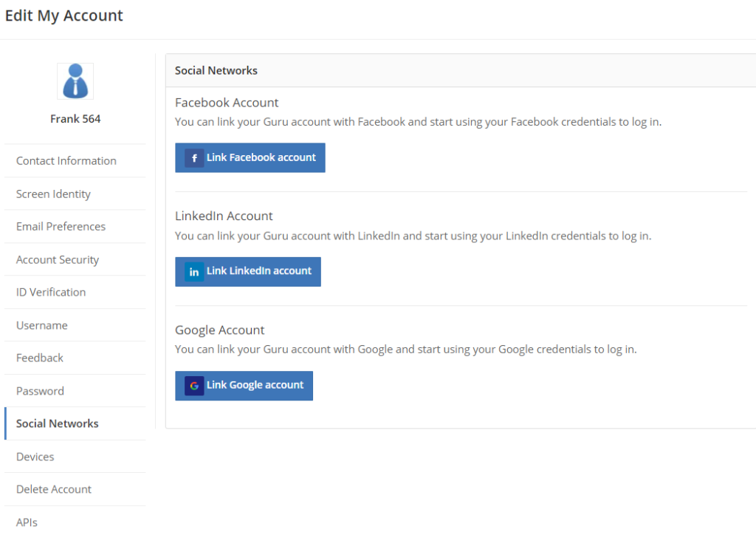Click the Frank 564 username text

tap(75, 119)
